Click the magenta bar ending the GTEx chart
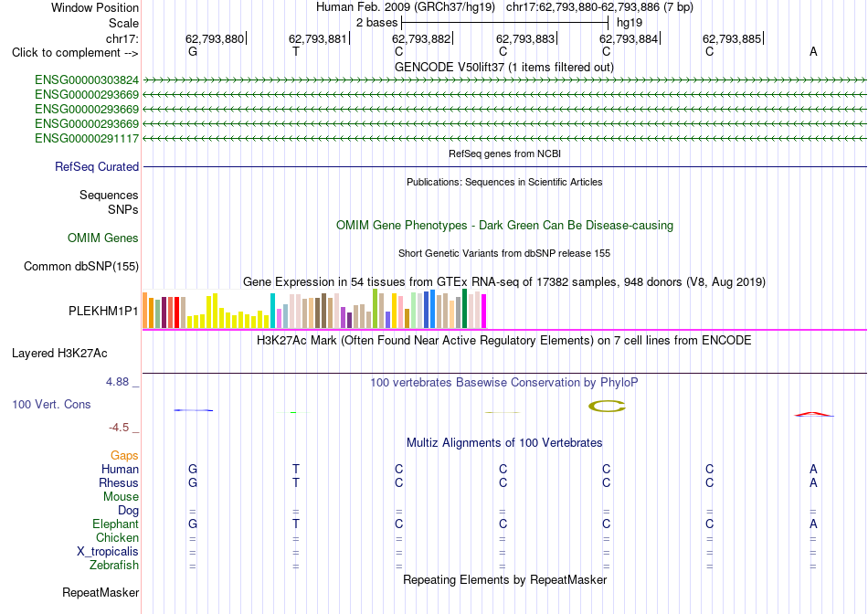The width and height of the screenshot is (868, 614). point(484,312)
